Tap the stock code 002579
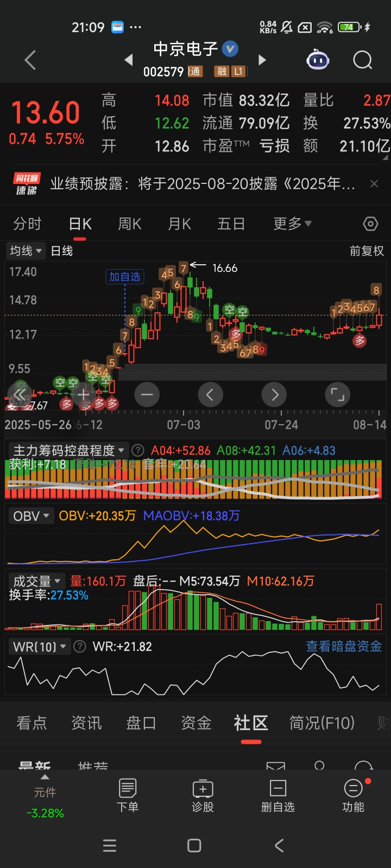The image size is (391, 868). (163, 72)
